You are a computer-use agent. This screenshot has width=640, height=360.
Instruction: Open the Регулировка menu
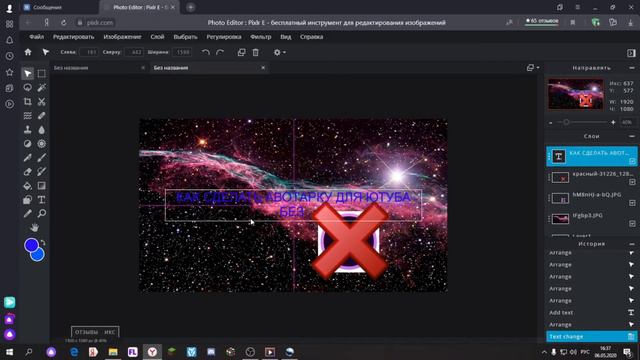point(224,37)
